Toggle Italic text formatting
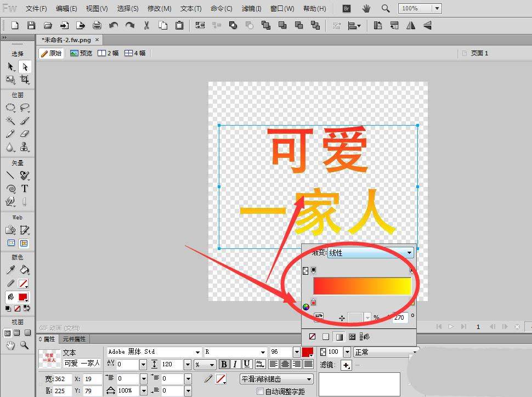Screen dimensions: 532x397 coord(235,364)
